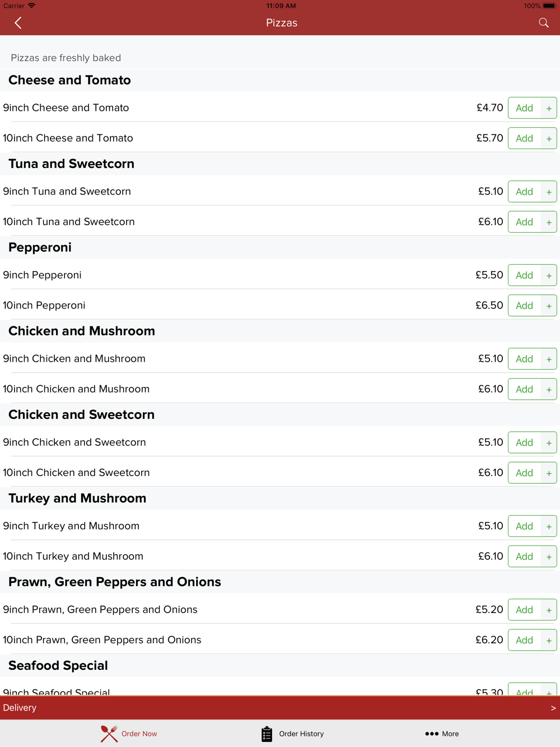Tap the Order History clipboard icon

click(267, 734)
